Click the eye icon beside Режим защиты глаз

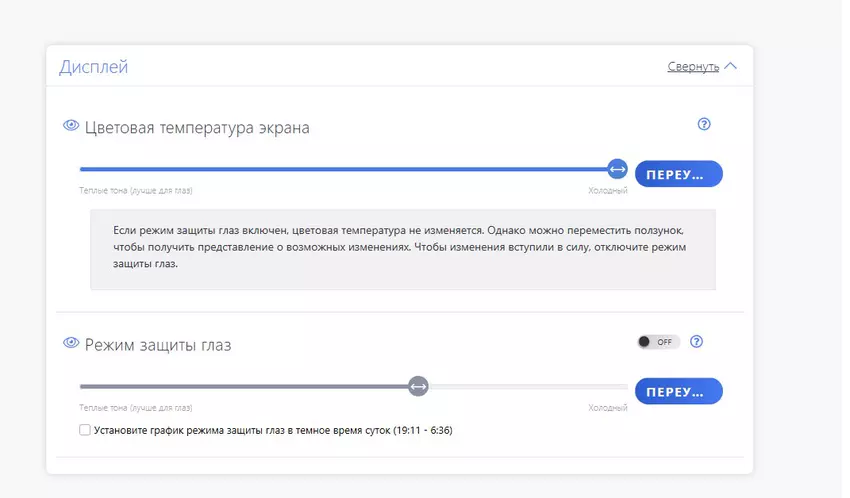pyautogui.click(x=71, y=343)
